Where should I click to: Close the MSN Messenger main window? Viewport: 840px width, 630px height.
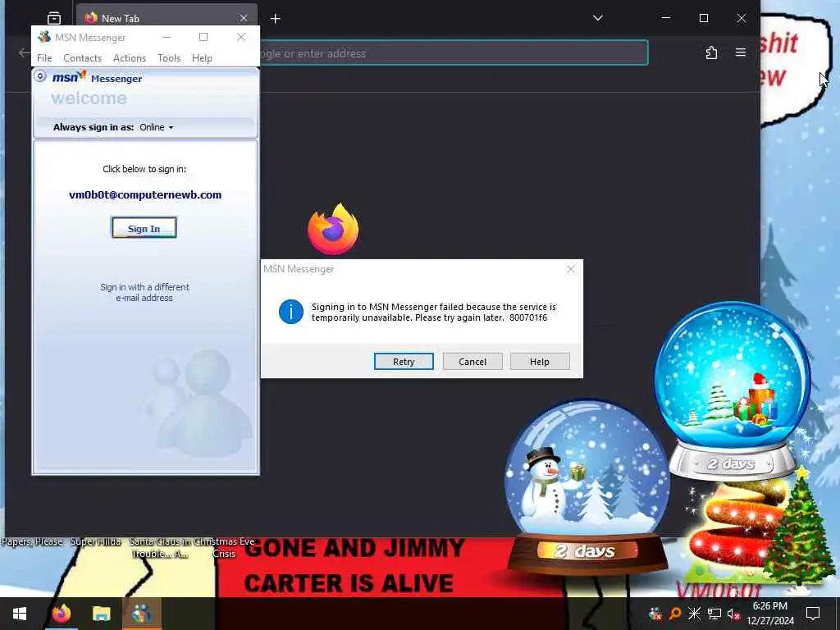coord(241,37)
